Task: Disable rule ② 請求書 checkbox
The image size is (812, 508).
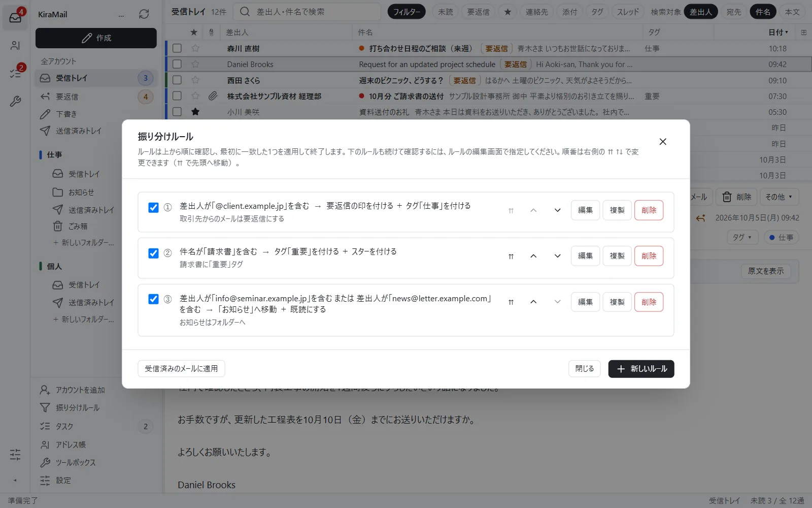Action: [x=153, y=253]
